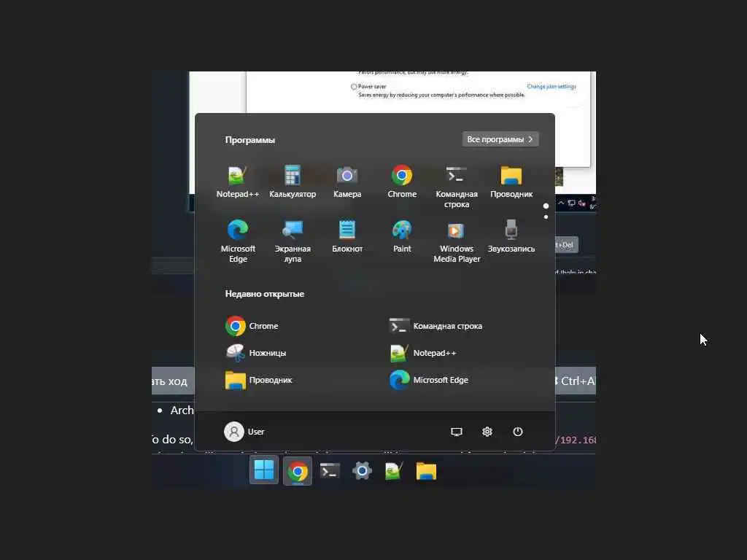
Task: Open the terminal icon on the taskbar
Action: tap(330, 471)
